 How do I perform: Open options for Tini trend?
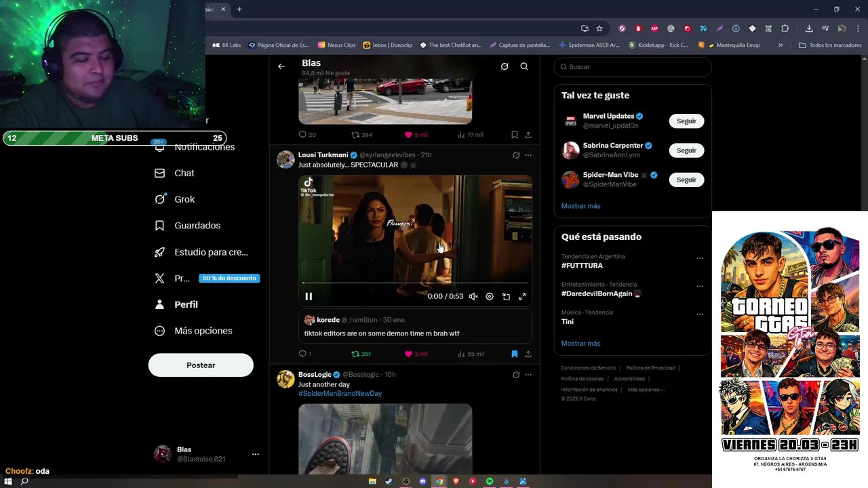[x=700, y=314]
